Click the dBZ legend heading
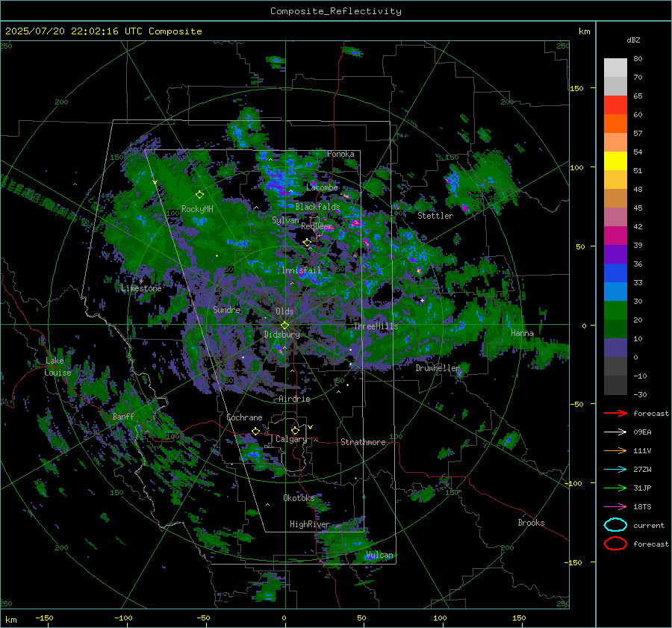 pos(633,40)
